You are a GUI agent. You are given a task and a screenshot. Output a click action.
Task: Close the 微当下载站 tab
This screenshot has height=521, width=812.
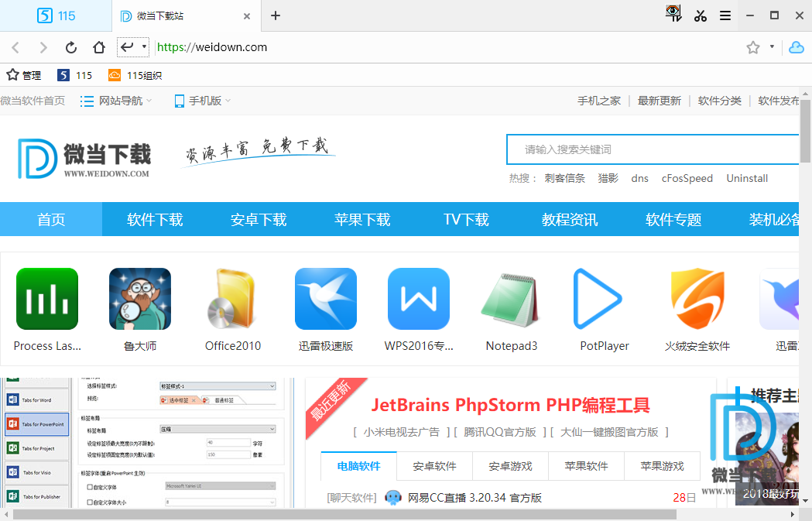247,16
